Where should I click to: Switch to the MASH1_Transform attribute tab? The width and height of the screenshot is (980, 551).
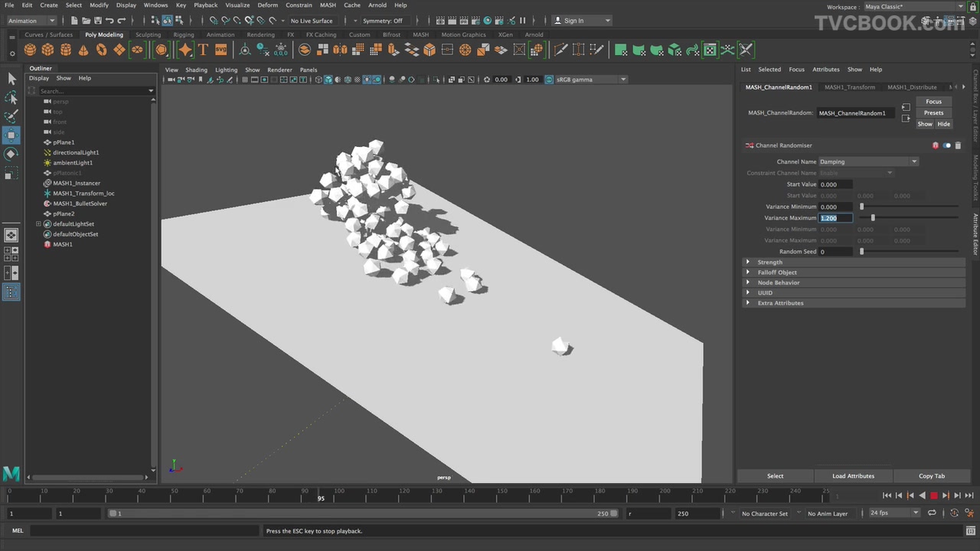tap(849, 87)
